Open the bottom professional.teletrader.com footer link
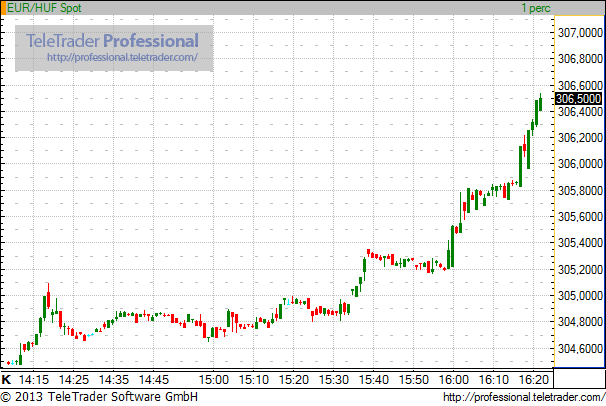This screenshot has width=606, height=406. 524,397
